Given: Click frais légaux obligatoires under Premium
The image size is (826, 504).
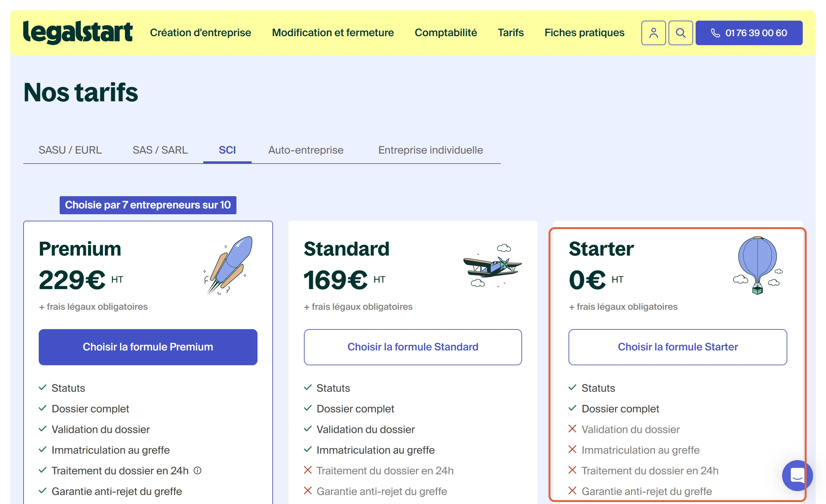Looking at the screenshot, I should pos(93,307).
